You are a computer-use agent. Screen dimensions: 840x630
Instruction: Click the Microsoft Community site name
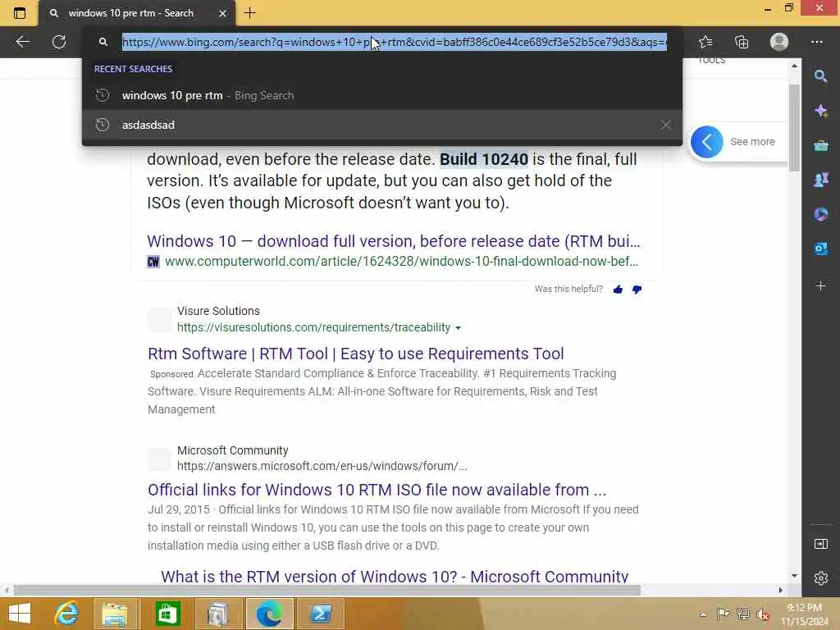click(232, 450)
